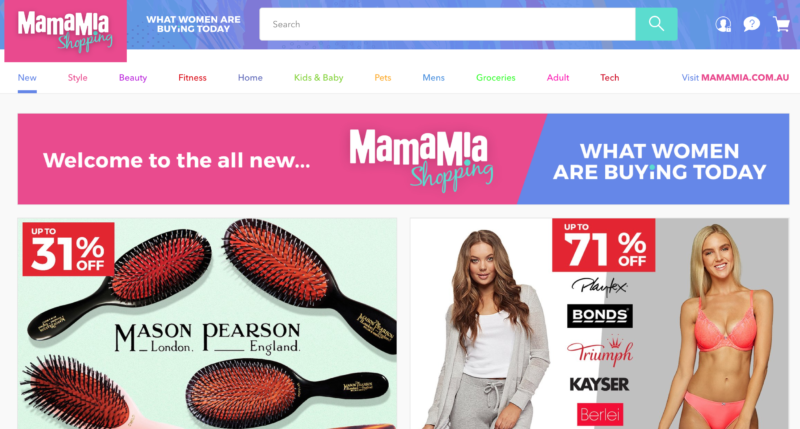Image resolution: width=800 pixels, height=429 pixels.
Task: Open the Home category
Action: [250, 78]
